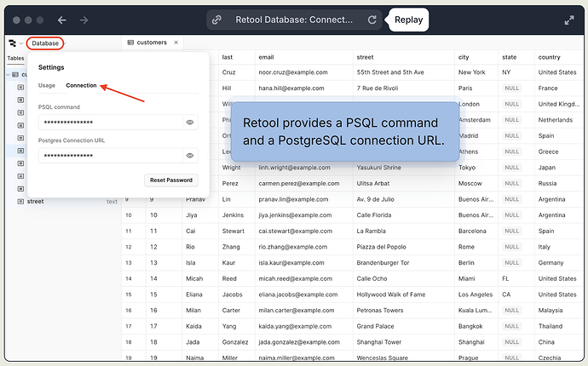The height and width of the screenshot is (366, 588).
Task: Click kaida.yang@example.com cell
Action: coord(303,326)
